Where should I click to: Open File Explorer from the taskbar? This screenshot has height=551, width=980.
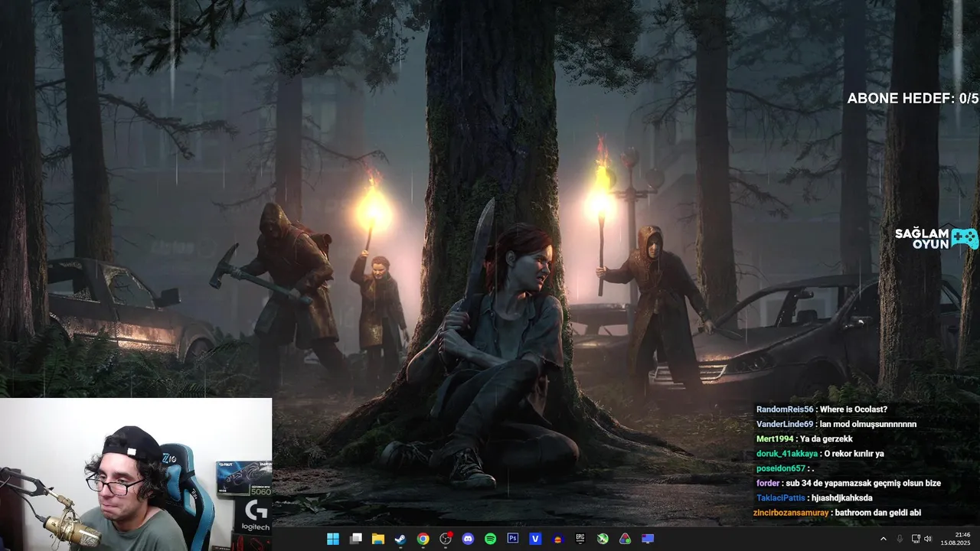click(x=377, y=539)
